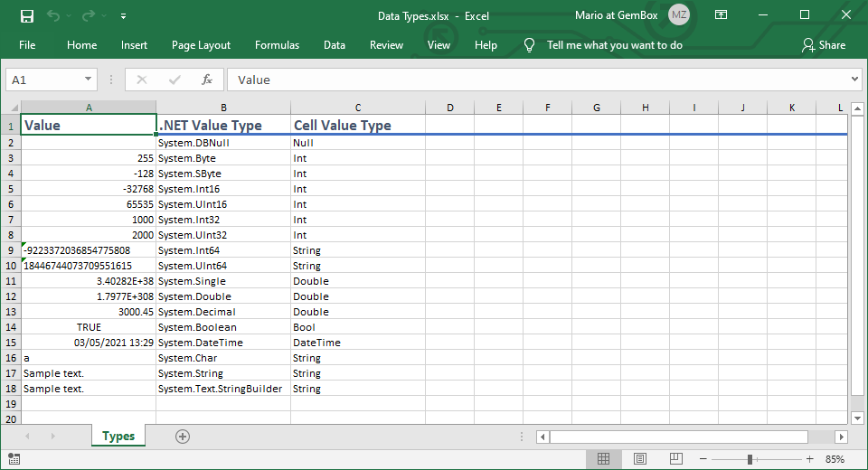Viewport: 868px width, 470px height.
Task: Switch to Normal view
Action: click(603, 459)
